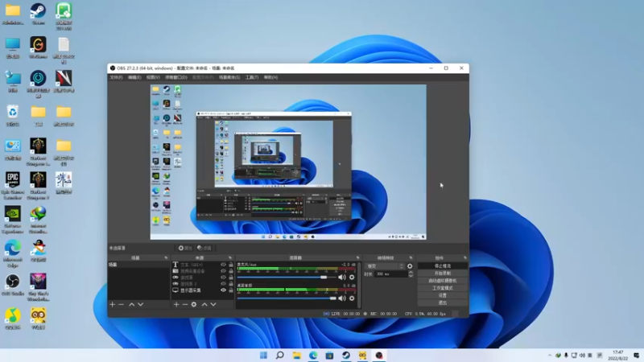Move selected source up with arrow
Viewport: 644px width, 362px height.
point(204,305)
